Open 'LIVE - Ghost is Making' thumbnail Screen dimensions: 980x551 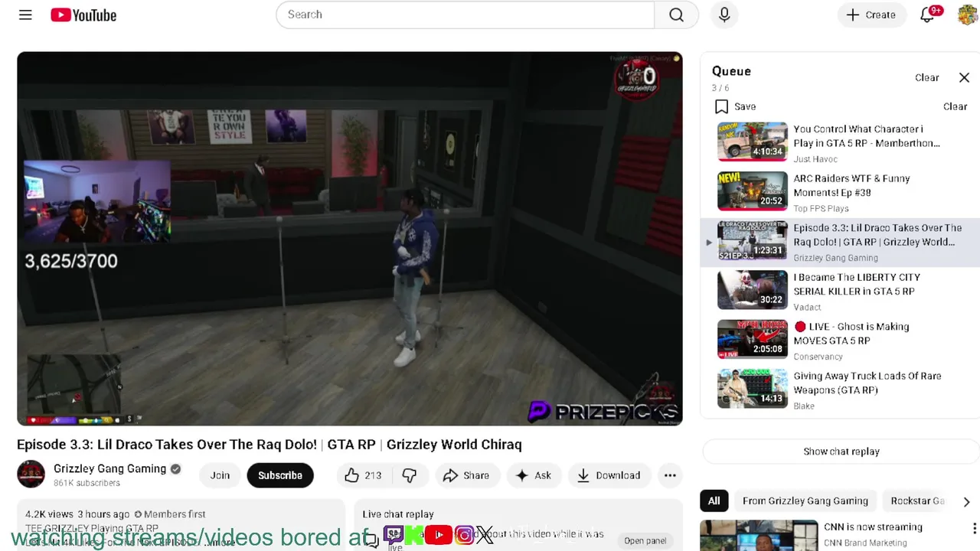point(752,338)
